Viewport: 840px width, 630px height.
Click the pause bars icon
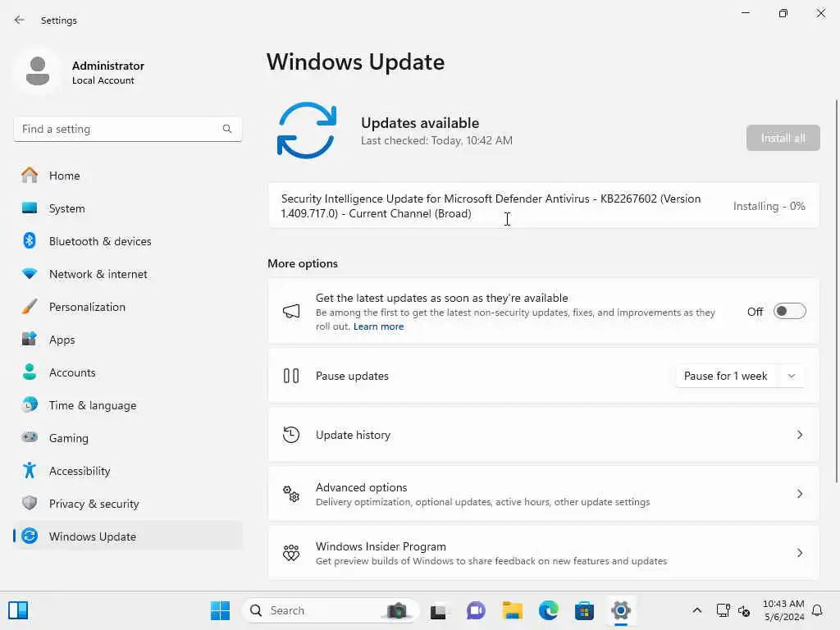coord(291,376)
